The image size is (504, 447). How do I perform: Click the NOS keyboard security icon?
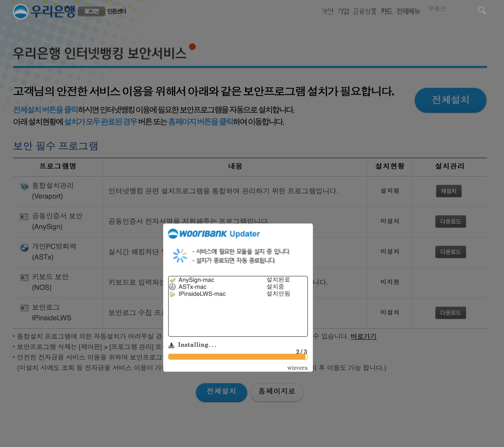click(x=24, y=277)
